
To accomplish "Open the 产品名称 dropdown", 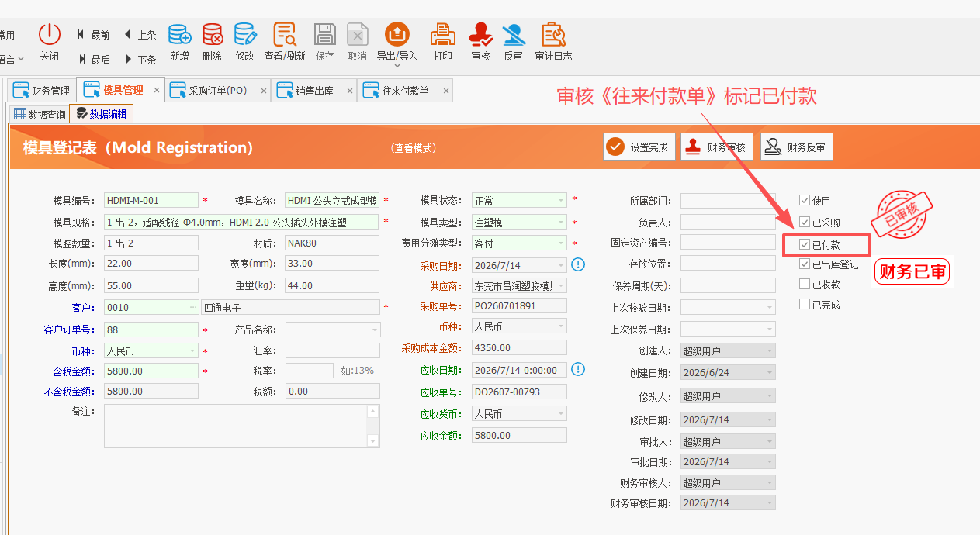I will pyautogui.click(x=374, y=330).
